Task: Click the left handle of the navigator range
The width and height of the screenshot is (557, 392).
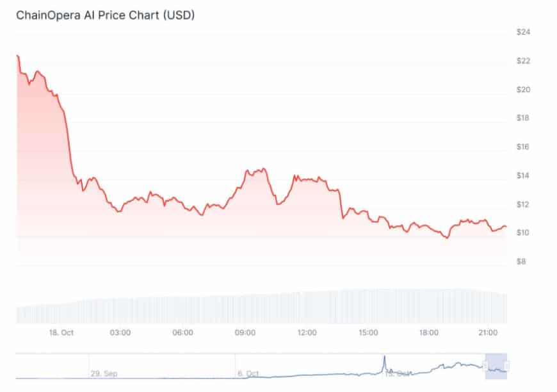Action: pyautogui.click(x=485, y=366)
